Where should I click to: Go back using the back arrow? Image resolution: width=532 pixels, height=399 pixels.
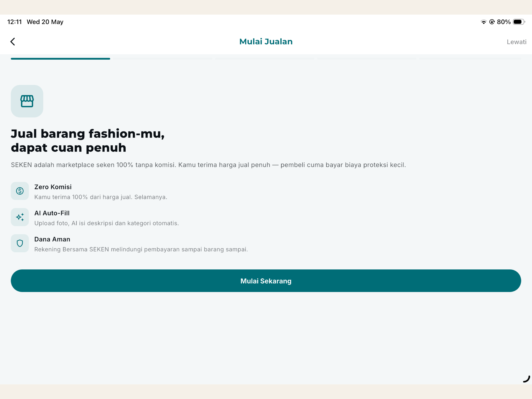tap(13, 42)
